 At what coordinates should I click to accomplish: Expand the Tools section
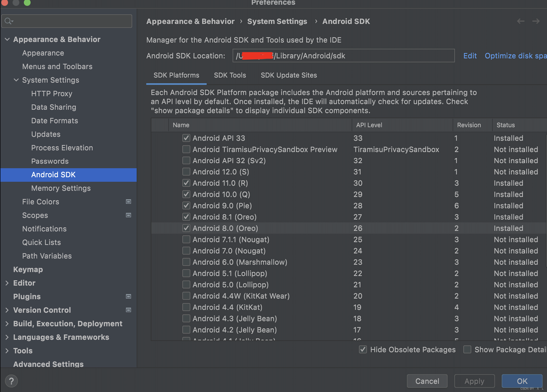7,351
